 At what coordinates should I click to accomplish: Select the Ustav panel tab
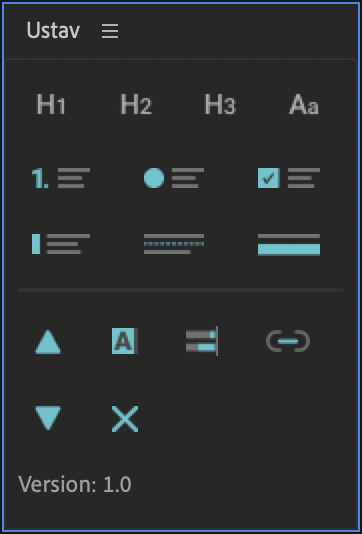pyautogui.click(x=53, y=31)
